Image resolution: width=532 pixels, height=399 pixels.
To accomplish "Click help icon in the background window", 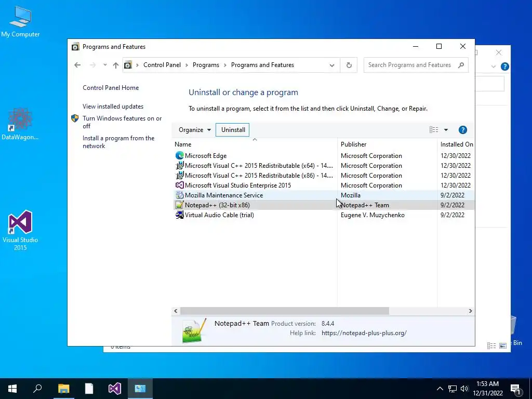I will tap(504, 66).
